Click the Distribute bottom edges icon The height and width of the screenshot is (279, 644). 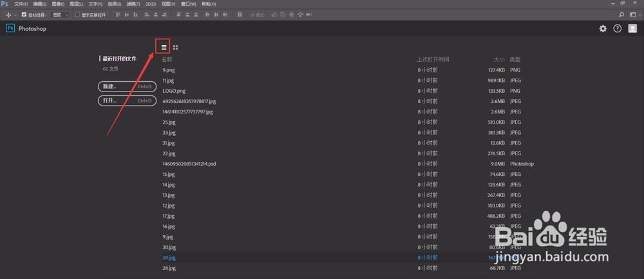(196, 15)
